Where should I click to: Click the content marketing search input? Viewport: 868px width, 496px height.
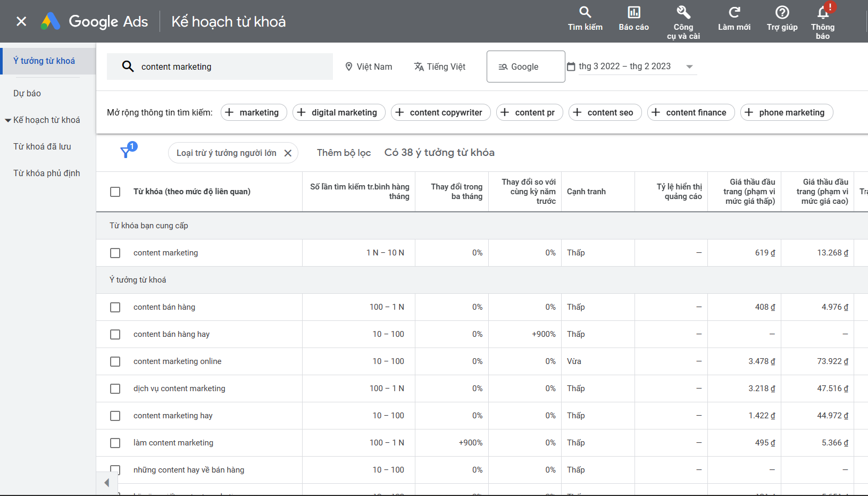[220, 67]
